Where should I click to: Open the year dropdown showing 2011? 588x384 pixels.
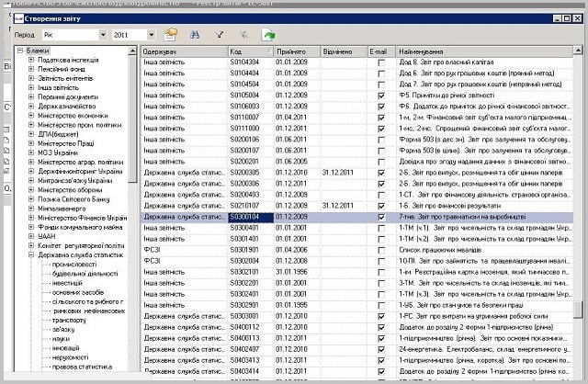pyautogui.click(x=151, y=35)
